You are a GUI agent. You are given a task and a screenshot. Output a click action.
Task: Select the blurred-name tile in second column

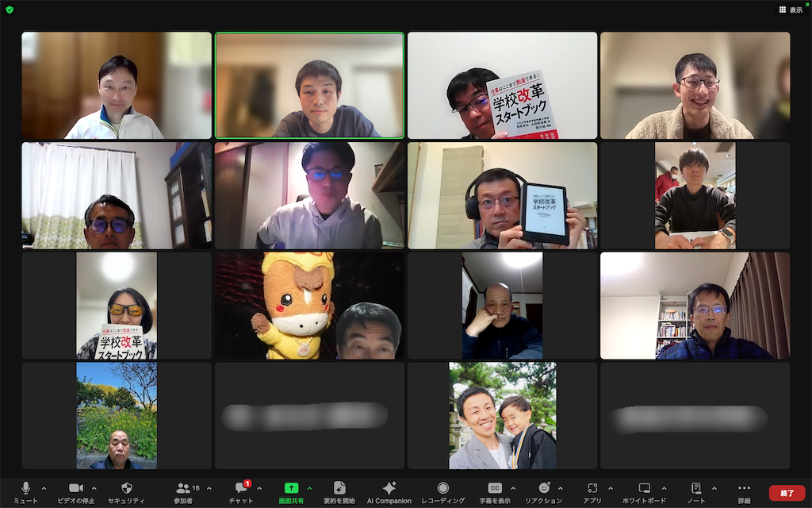tap(310, 415)
